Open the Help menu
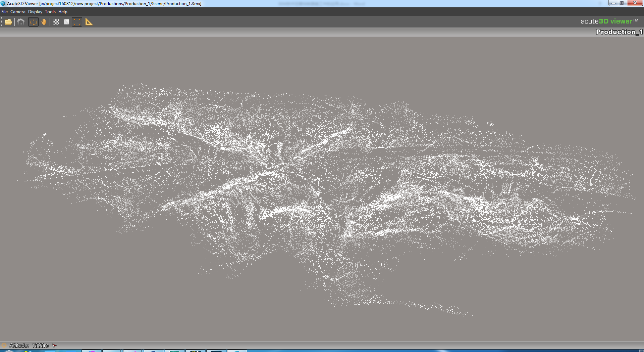 tap(63, 11)
